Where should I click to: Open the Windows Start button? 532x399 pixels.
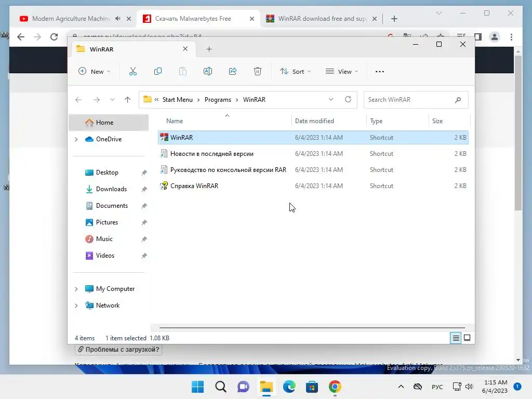(x=198, y=387)
